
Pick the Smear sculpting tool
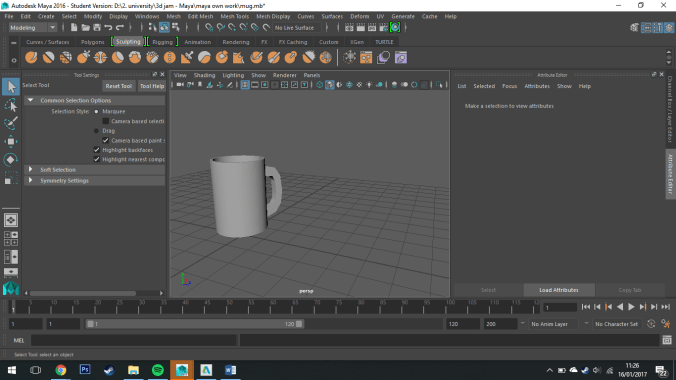[x=274, y=57]
